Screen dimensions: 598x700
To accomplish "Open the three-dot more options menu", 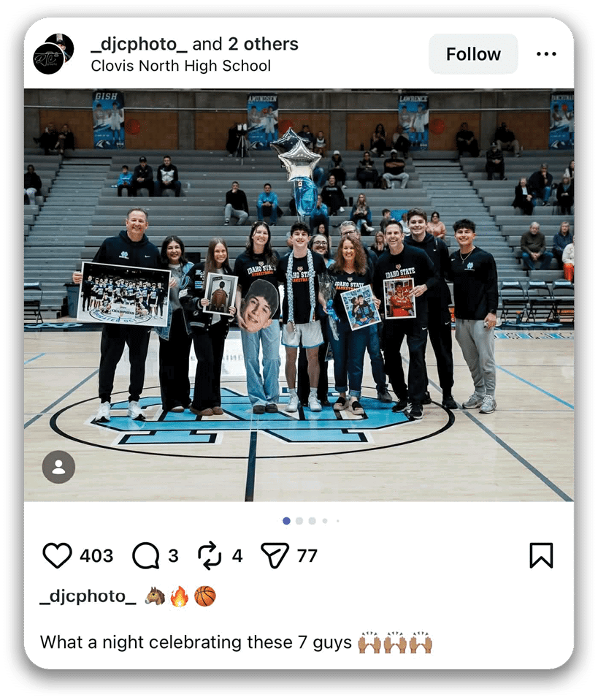I will pos(546,54).
